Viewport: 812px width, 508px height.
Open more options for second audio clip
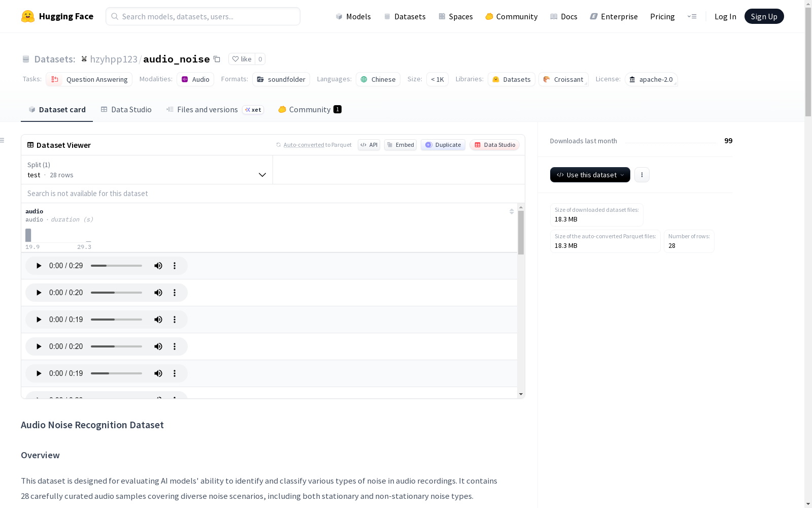[175, 293]
